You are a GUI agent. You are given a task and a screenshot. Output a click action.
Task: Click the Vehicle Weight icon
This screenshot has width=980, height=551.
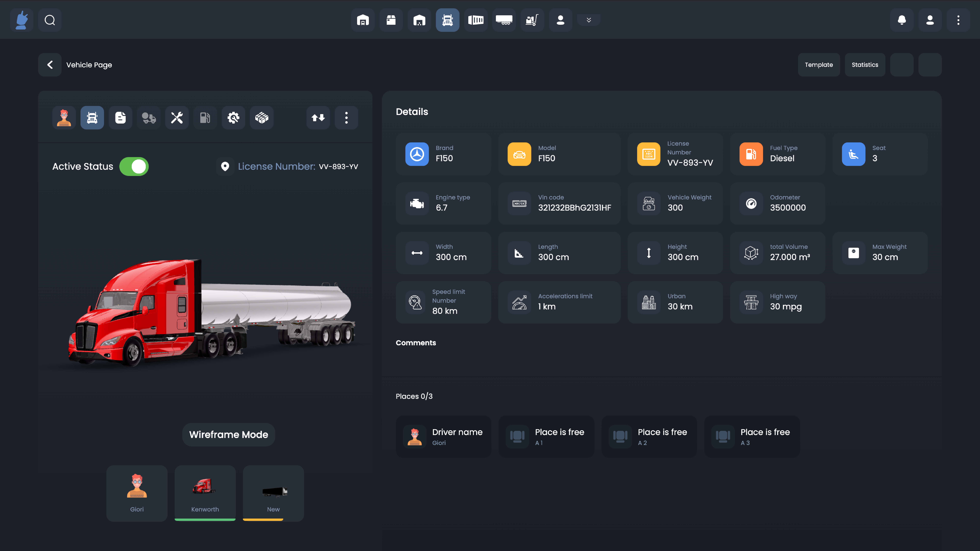[649, 203]
